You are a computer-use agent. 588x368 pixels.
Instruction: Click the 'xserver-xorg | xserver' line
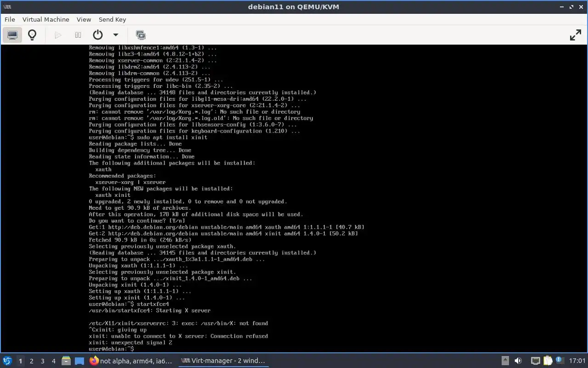(x=130, y=182)
